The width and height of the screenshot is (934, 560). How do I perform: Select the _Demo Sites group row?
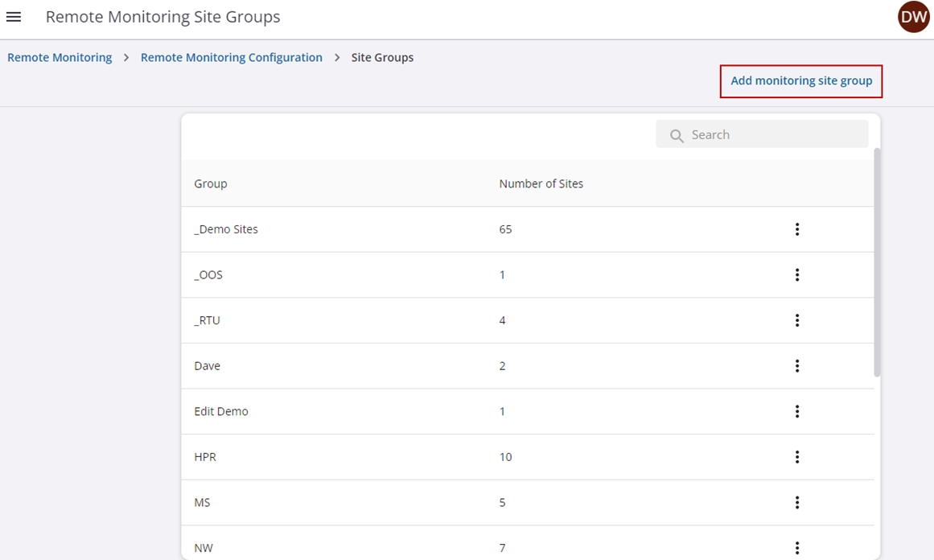click(x=226, y=229)
